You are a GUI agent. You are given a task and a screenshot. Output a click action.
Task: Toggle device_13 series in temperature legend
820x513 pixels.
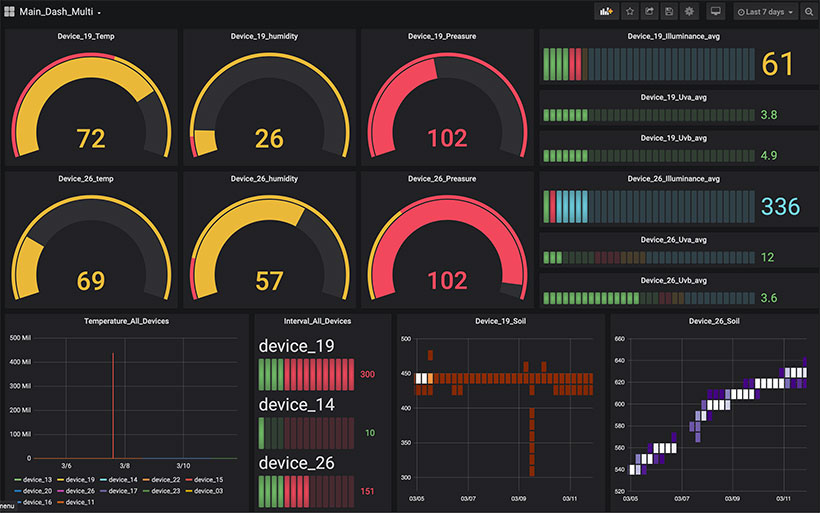33,480
